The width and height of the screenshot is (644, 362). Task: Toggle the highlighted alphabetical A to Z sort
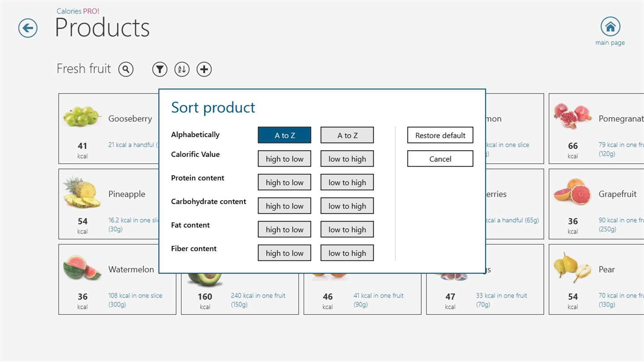pyautogui.click(x=284, y=135)
